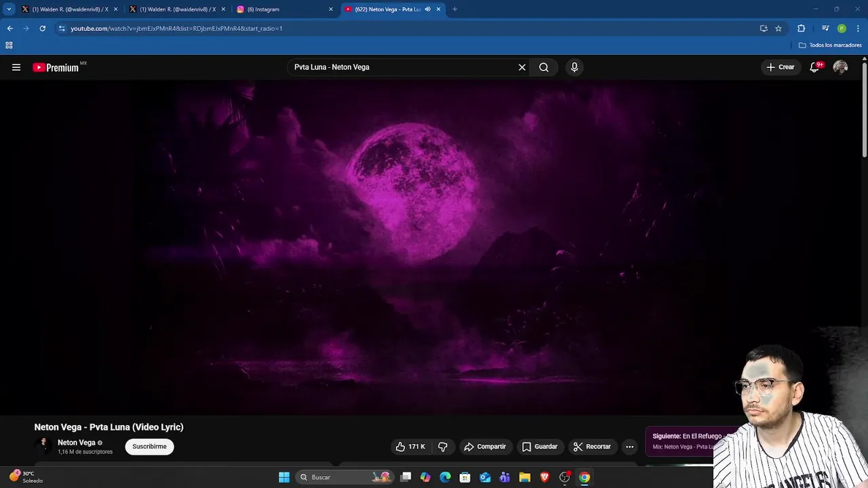Screen dimensions: 868x488
Task: Open the Windows Start menu
Action: click(x=284, y=477)
